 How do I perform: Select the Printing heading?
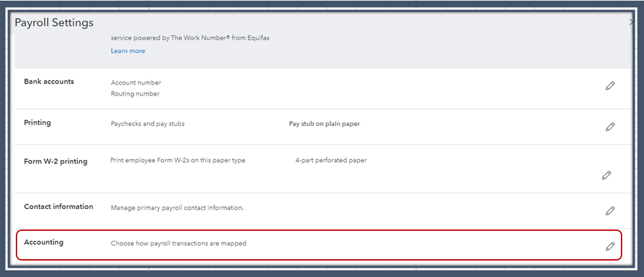[x=38, y=123]
